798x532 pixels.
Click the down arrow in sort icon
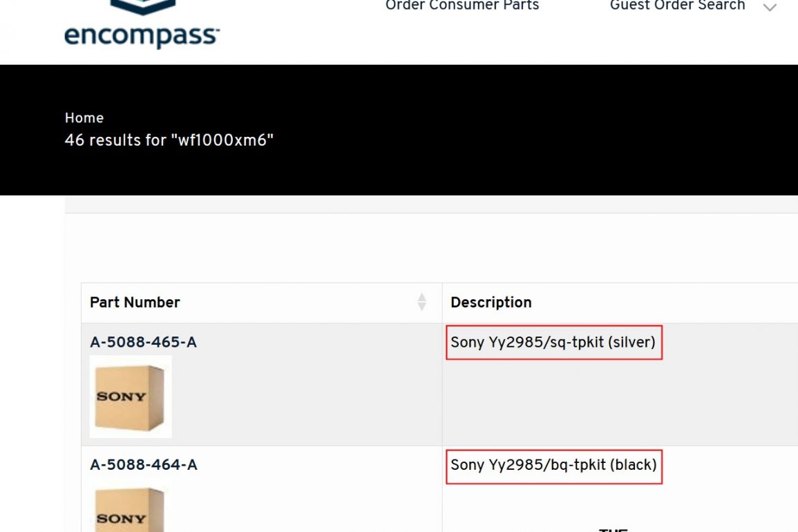click(x=421, y=307)
